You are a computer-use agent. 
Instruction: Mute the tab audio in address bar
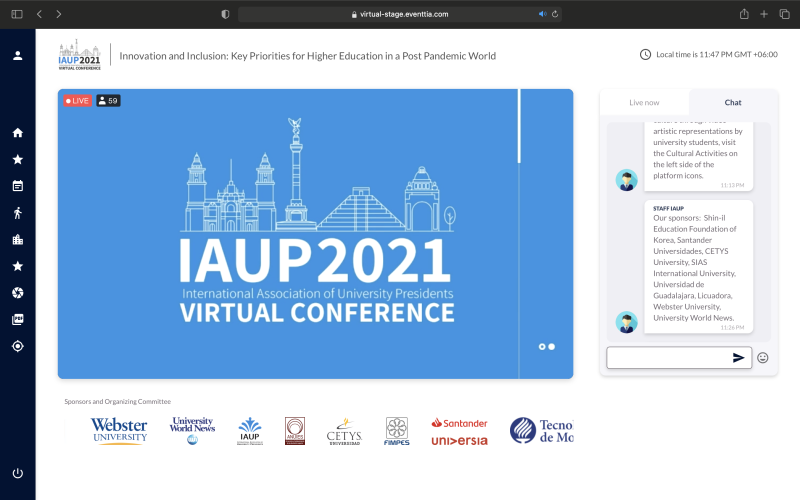[543, 14]
